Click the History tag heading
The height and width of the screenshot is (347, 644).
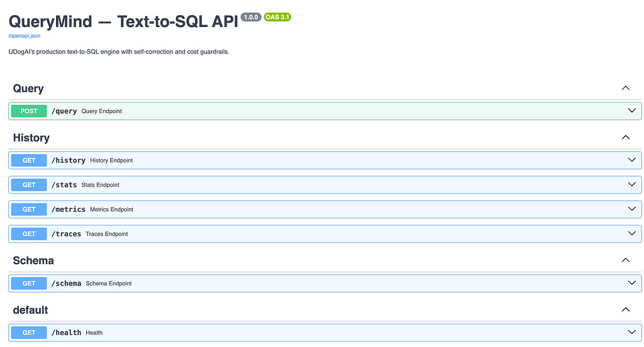pos(31,138)
